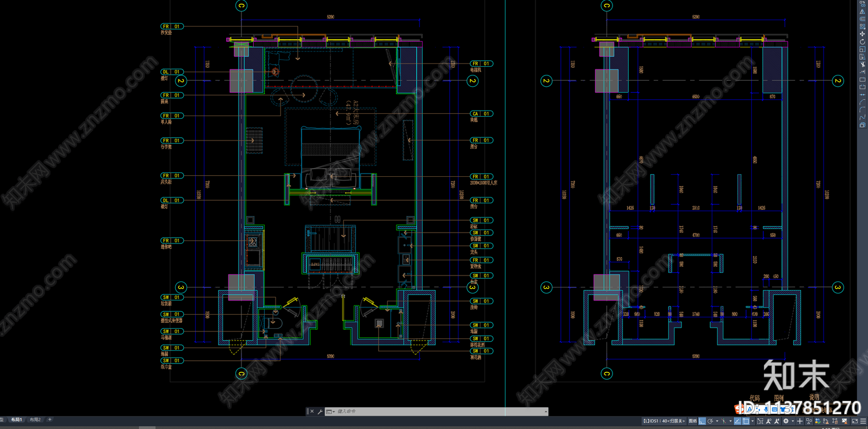Select the Mirror tool in right toolbar
868x429 pixels.
click(863, 11)
